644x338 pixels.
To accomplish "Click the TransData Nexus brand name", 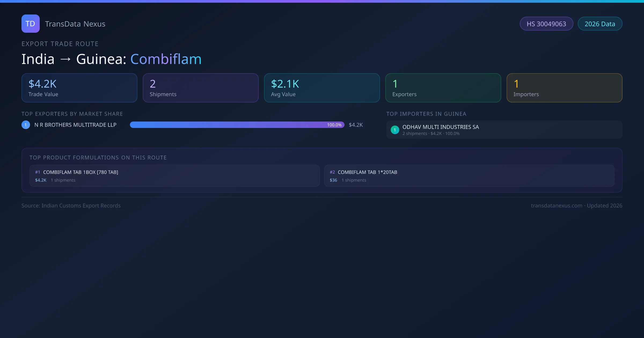I will click(x=75, y=24).
